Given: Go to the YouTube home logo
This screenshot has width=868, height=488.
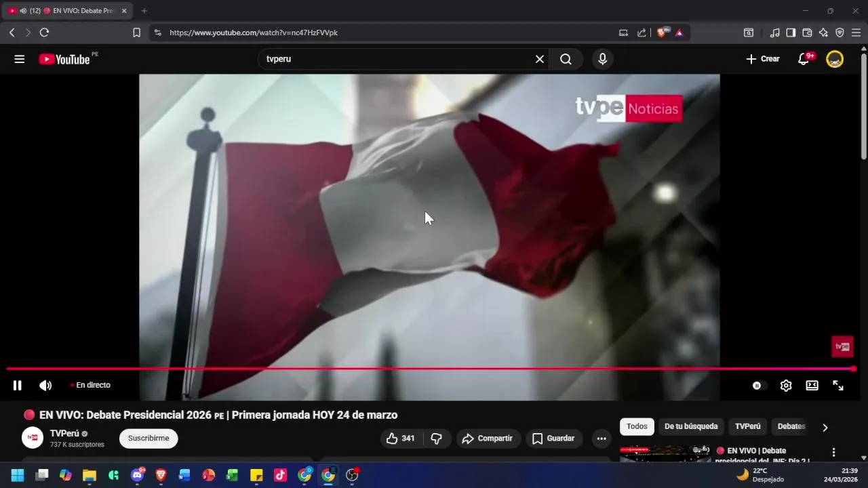Looking at the screenshot, I should 64,59.
